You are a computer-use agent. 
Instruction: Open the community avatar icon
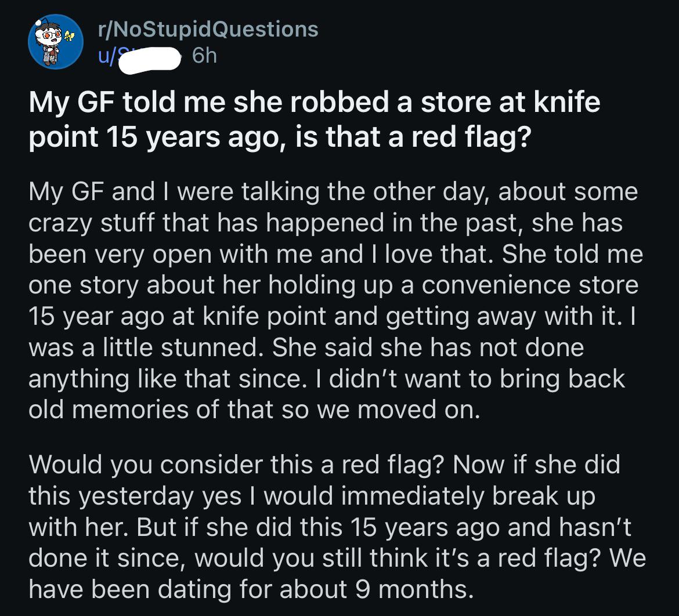[56, 42]
